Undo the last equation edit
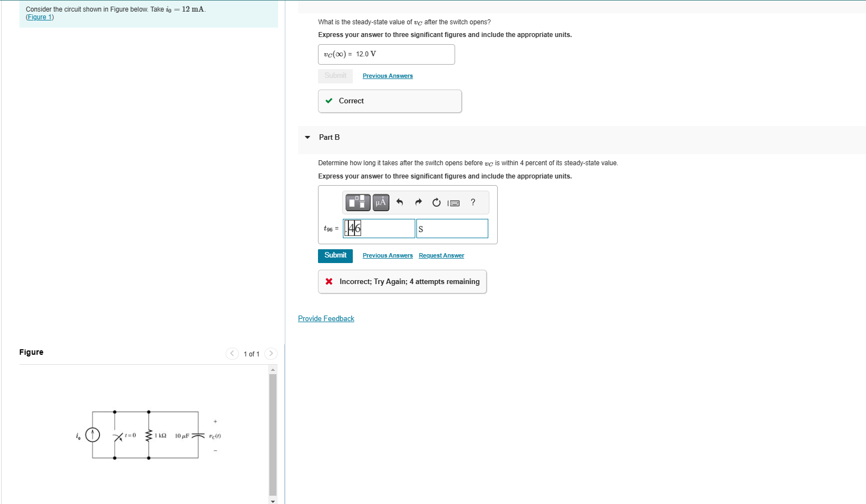 [x=399, y=202]
